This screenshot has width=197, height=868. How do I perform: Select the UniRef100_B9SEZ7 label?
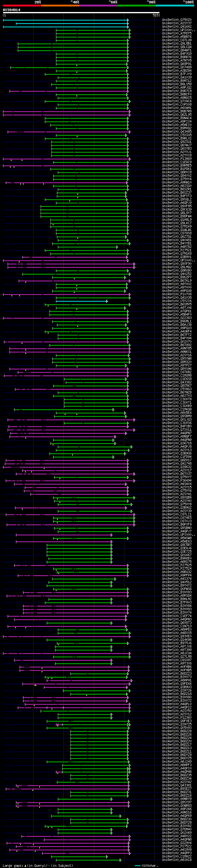tap(177, 789)
